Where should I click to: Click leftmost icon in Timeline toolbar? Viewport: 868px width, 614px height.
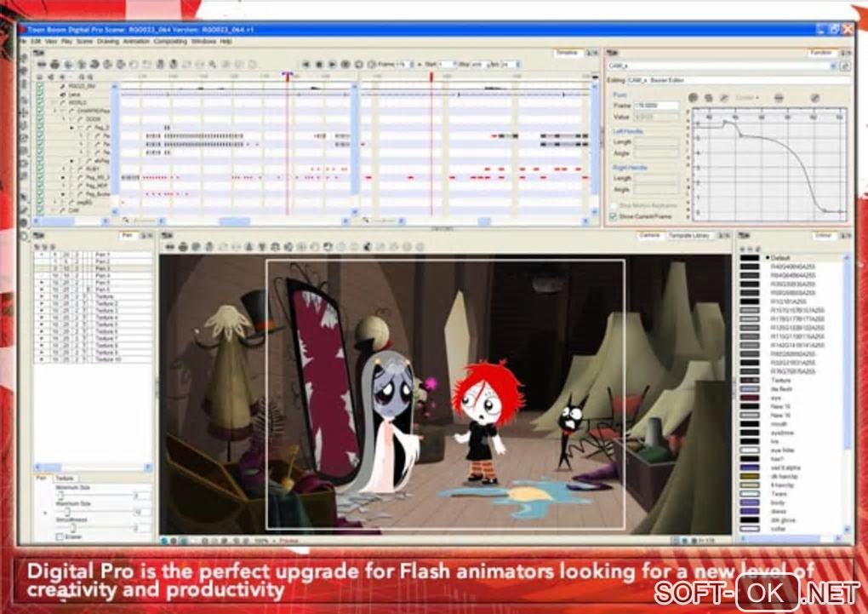pos(42,65)
